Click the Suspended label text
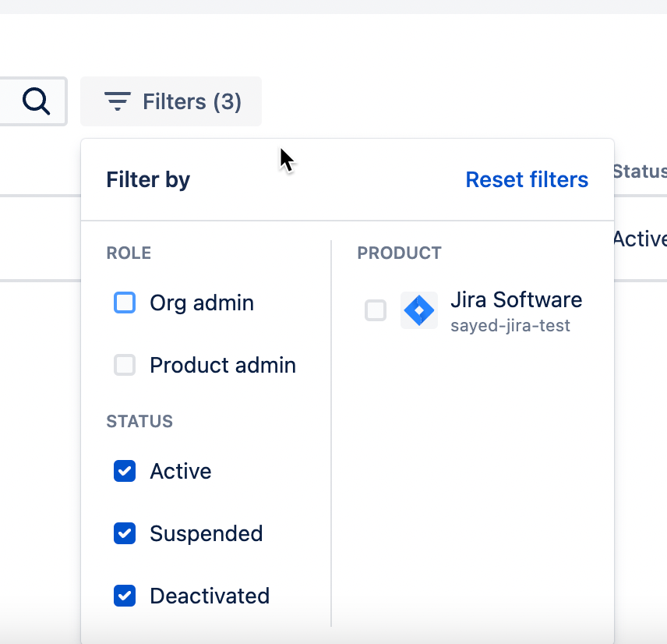The width and height of the screenshot is (667, 644). tap(206, 533)
